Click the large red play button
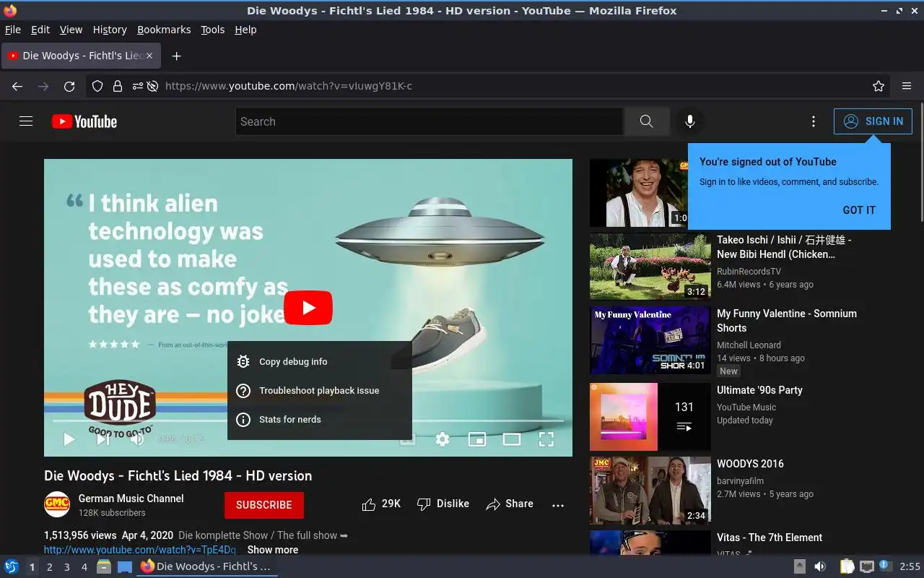Viewport: 924px width, 578px height. pos(308,308)
